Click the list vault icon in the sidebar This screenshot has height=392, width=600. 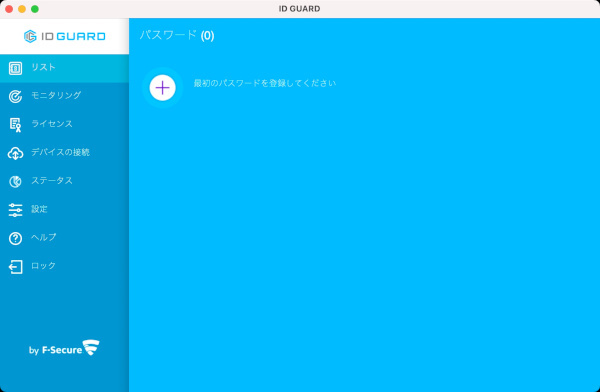tap(15, 69)
